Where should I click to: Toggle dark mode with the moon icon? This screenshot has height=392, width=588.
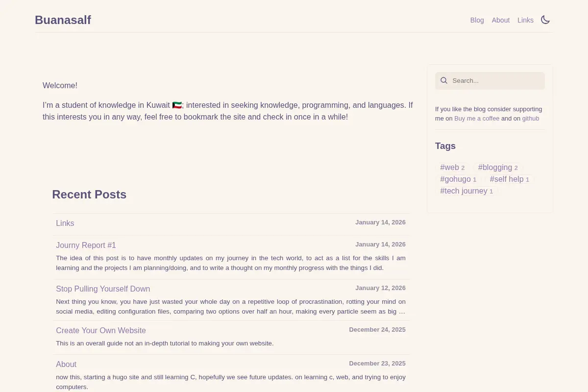545,20
